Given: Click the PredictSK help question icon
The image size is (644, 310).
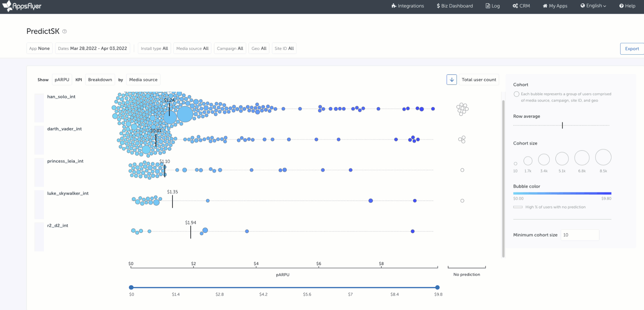Looking at the screenshot, I should 65,32.
